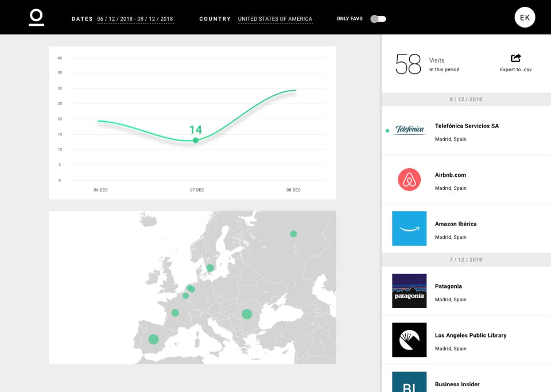
Task: Toggle the Only Favs switch
Action: tap(378, 19)
